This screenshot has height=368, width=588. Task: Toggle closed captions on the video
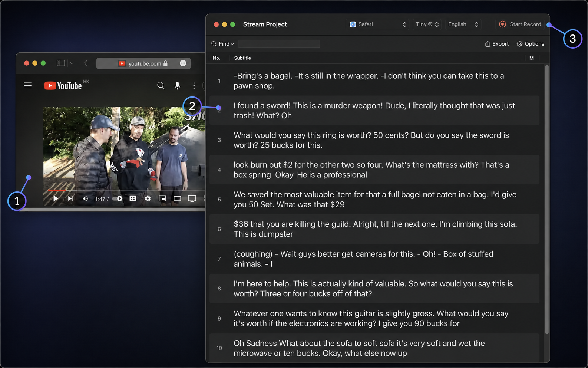133,198
